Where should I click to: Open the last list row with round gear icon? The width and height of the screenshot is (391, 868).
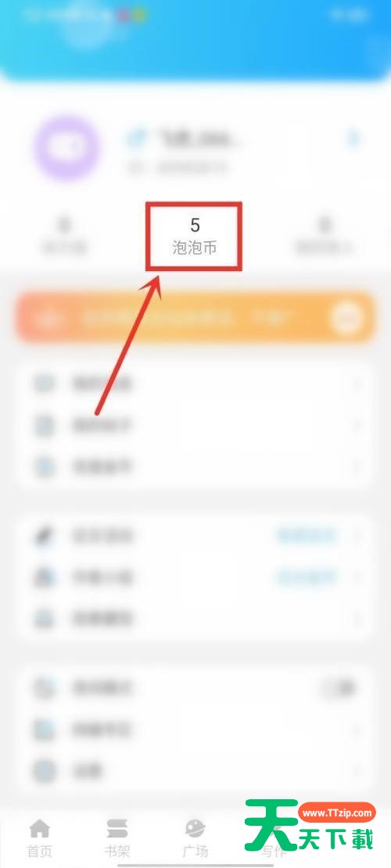coord(195,770)
